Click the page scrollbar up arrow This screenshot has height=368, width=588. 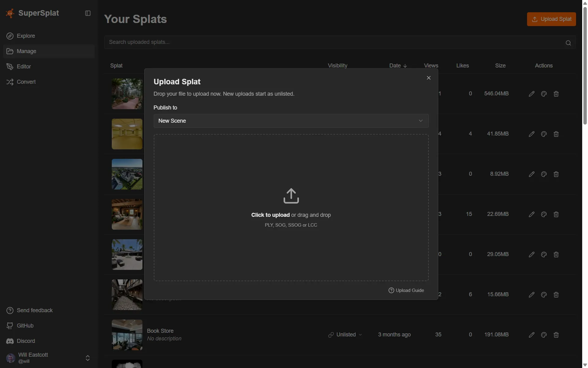click(x=585, y=3)
